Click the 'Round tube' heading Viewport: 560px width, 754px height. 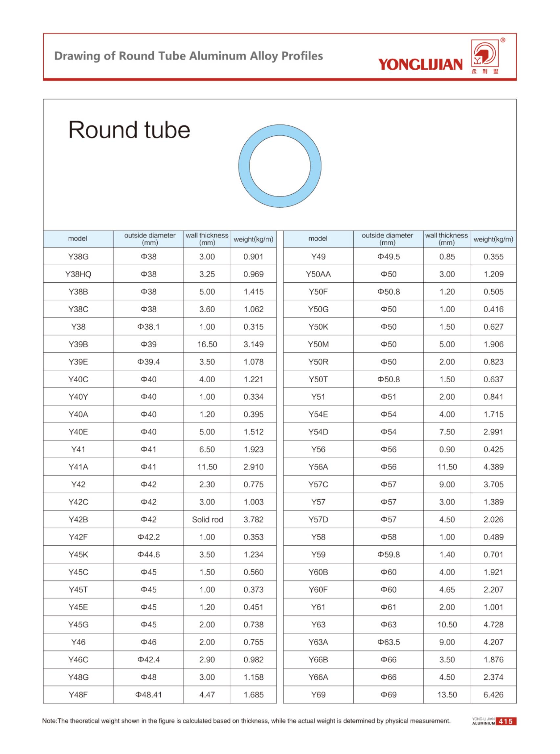[x=129, y=130]
